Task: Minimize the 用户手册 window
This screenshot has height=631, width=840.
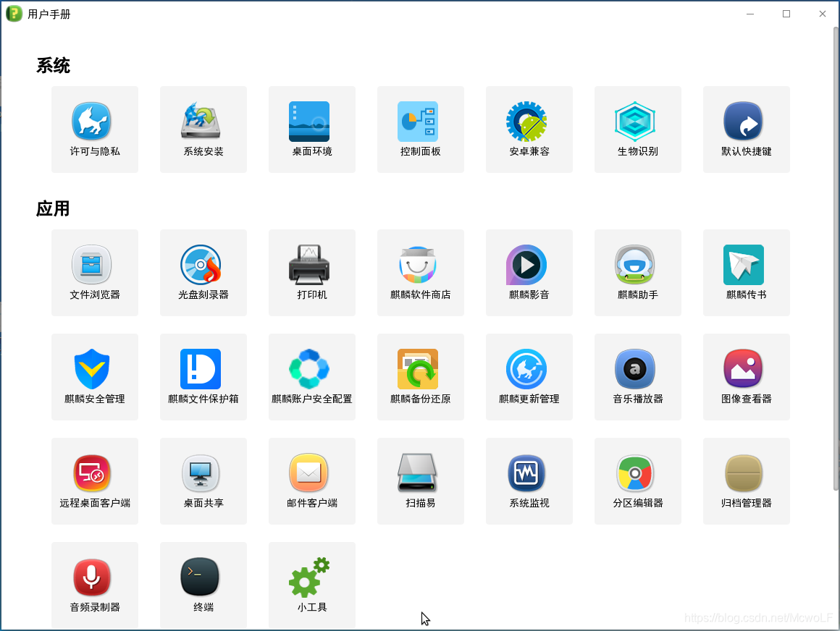Action: click(x=750, y=14)
